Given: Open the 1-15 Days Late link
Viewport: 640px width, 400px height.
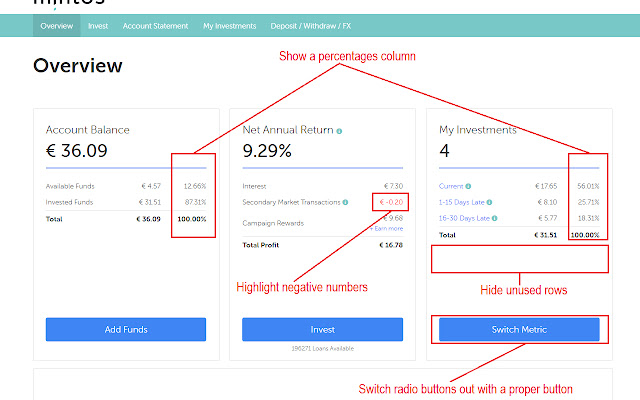Looking at the screenshot, I should (462, 202).
